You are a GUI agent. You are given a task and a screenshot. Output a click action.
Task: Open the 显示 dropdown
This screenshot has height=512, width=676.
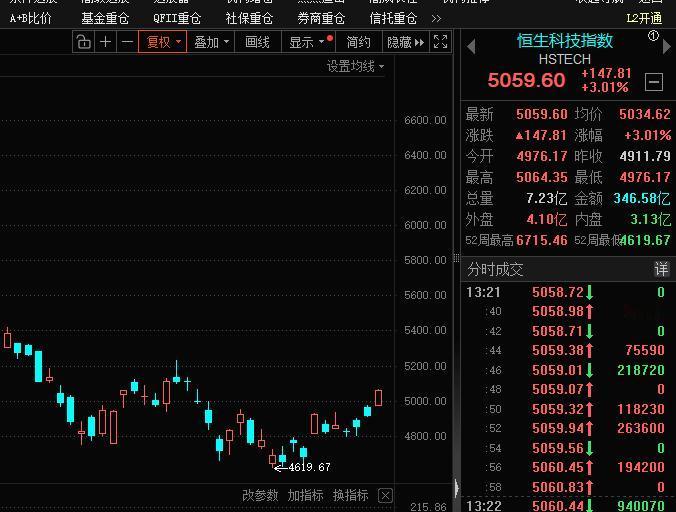tap(308, 42)
